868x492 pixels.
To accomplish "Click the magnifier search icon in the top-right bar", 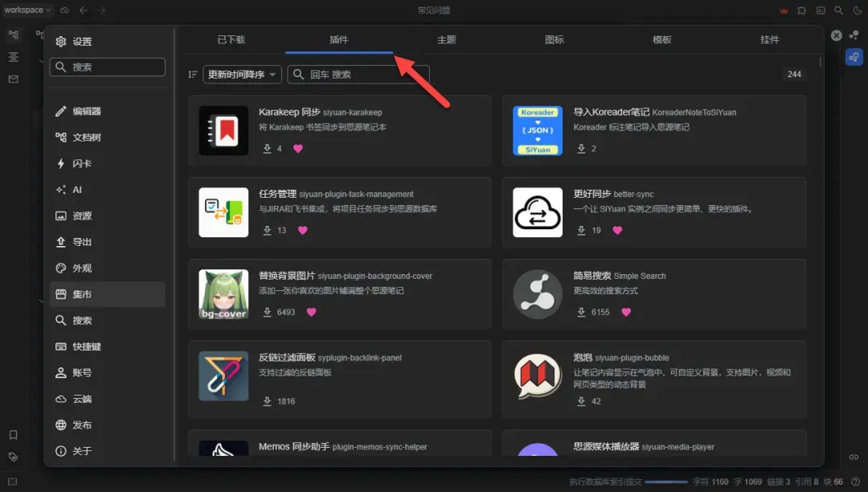I will pos(839,10).
